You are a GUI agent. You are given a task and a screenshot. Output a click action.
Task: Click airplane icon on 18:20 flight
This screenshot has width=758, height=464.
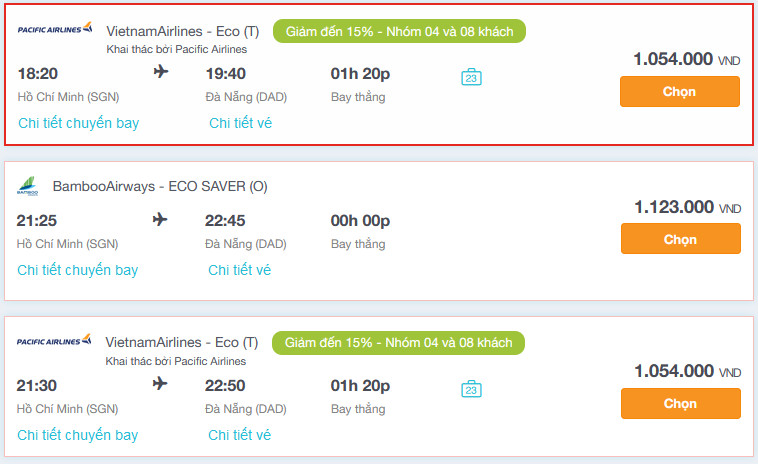coord(162,72)
